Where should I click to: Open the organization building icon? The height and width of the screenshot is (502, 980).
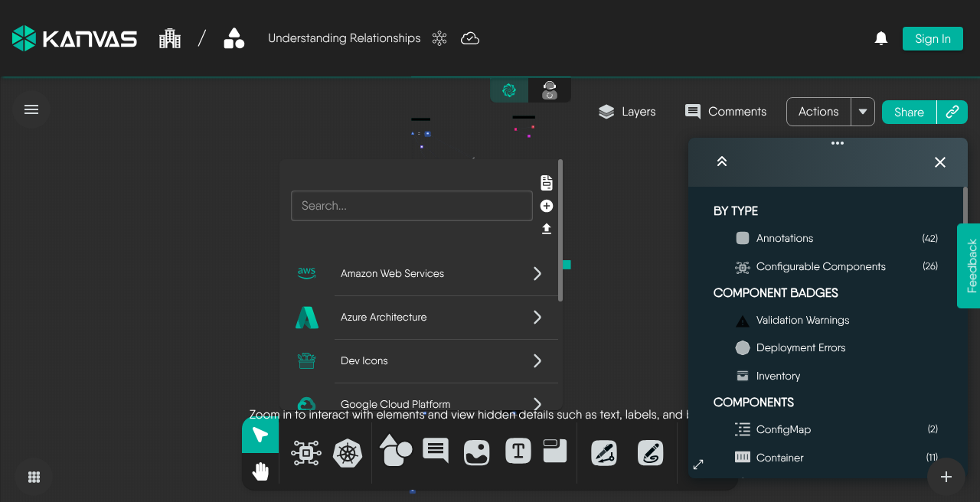(x=170, y=38)
